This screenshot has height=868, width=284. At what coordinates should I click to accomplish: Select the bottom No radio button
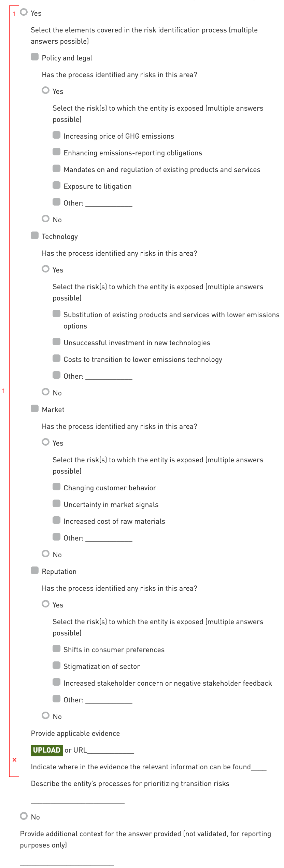[x=24, y=816]
